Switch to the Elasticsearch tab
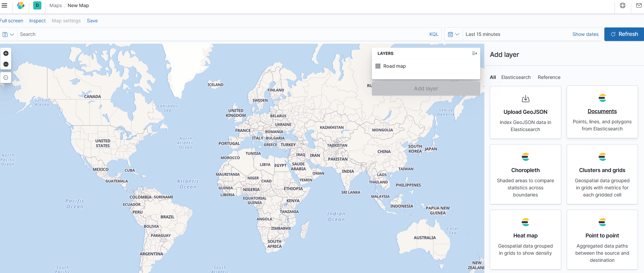Screen dimensions: 644x273 516,77
